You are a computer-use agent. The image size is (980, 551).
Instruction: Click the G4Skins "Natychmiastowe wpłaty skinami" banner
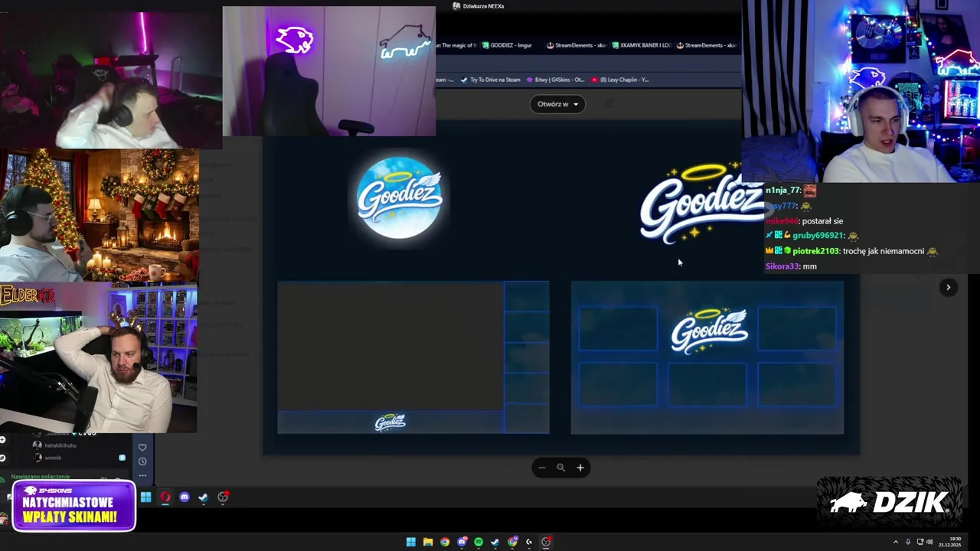tap(74, 506)
